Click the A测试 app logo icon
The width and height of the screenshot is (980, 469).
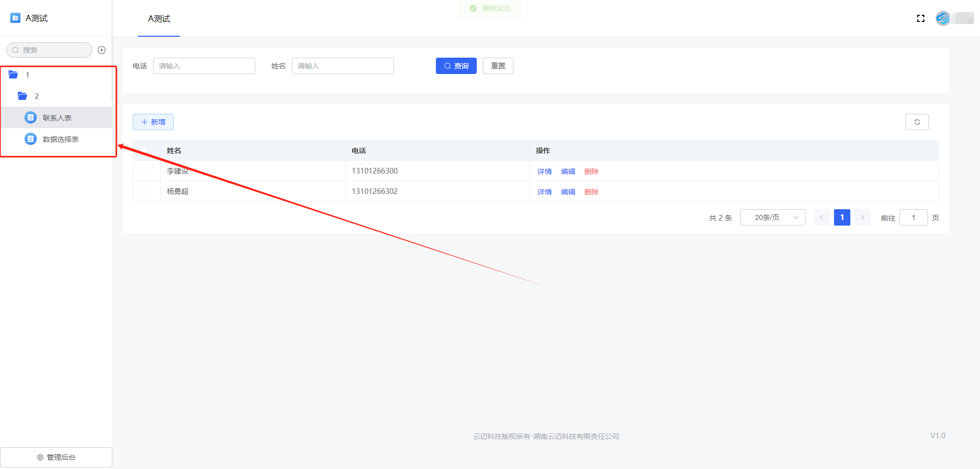(15, 18)
